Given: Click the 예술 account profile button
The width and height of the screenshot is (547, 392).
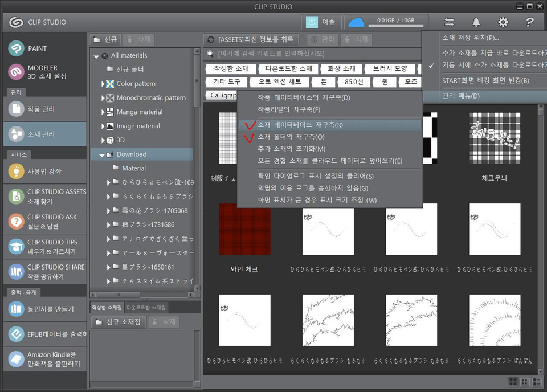Looking at the screenshot, I should 321,22.
